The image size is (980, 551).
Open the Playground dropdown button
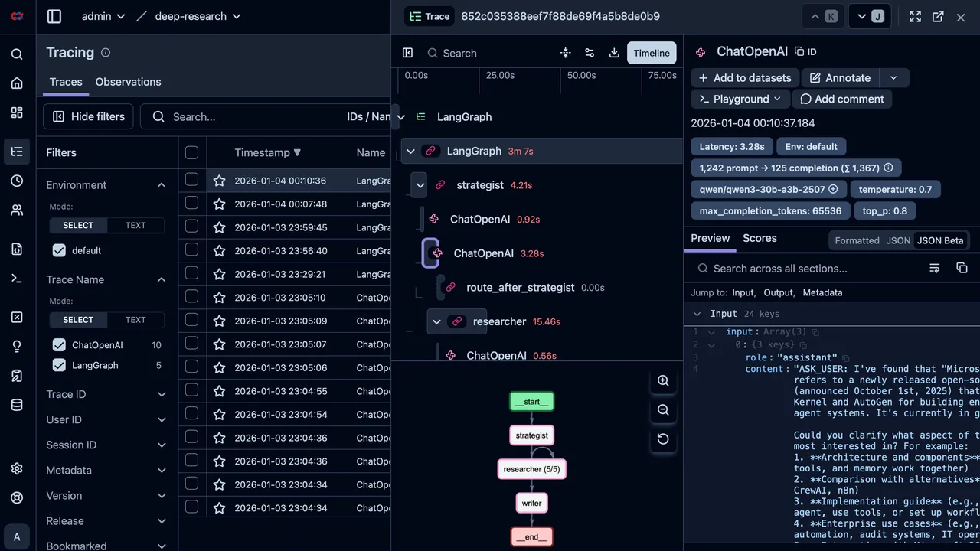[x=740, y=99]
